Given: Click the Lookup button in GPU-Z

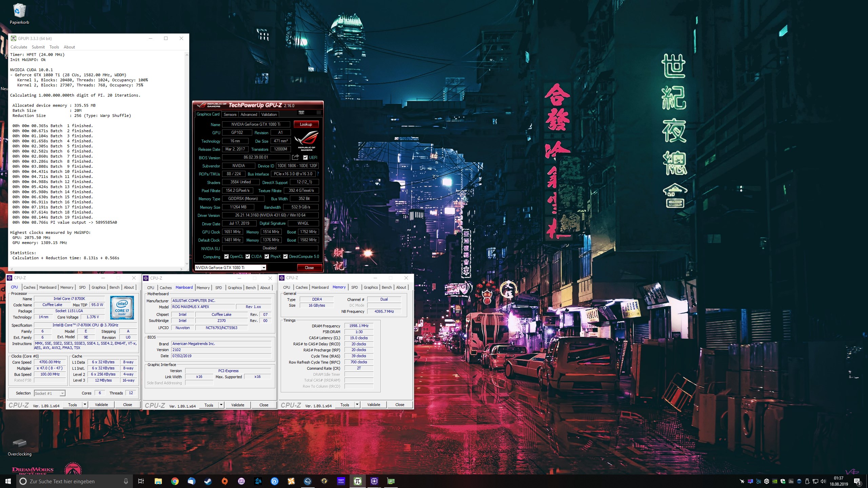Looking at the screenshot, I should [x=306, y=124].
